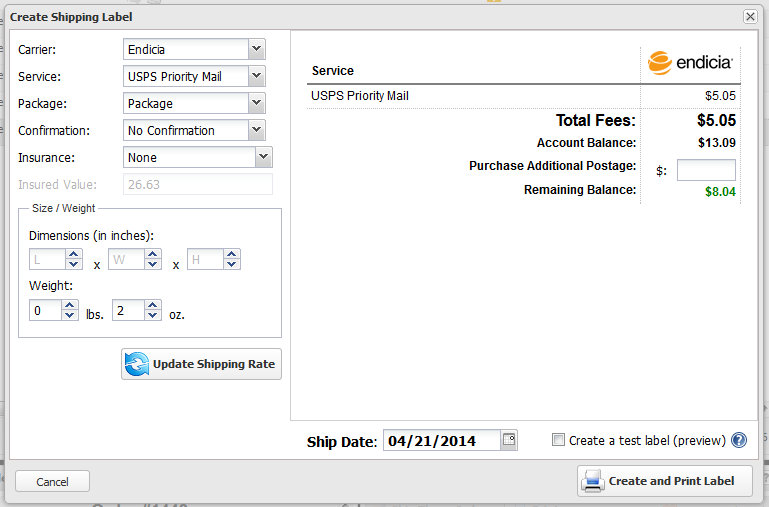Decrease the Width dimension with down arrow
The height and width of the screenshot is (507, 769).
coord(153,264)
